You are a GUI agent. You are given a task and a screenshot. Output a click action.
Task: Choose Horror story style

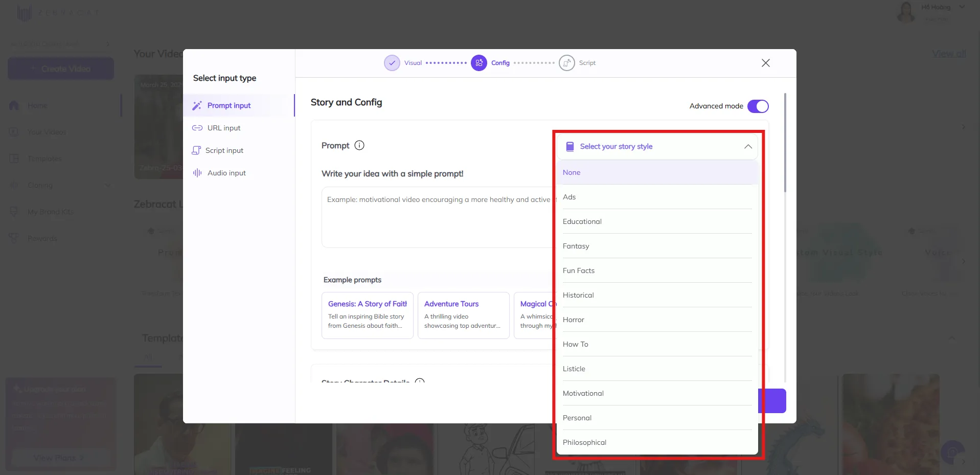click(657, 320)
